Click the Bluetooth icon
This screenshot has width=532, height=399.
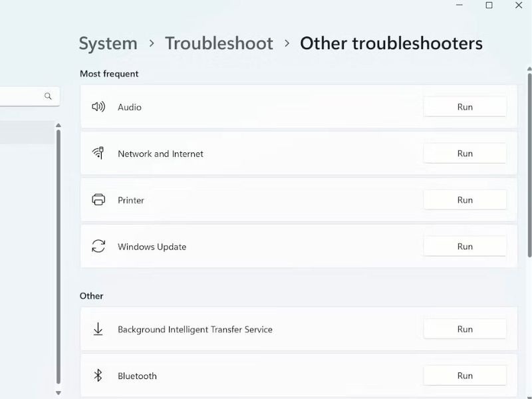(98, 375)
